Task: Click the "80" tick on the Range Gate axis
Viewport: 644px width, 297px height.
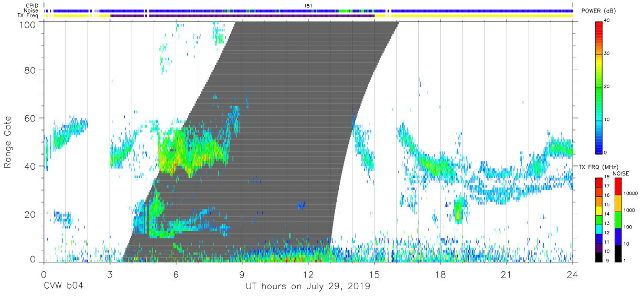Action: 30,70
